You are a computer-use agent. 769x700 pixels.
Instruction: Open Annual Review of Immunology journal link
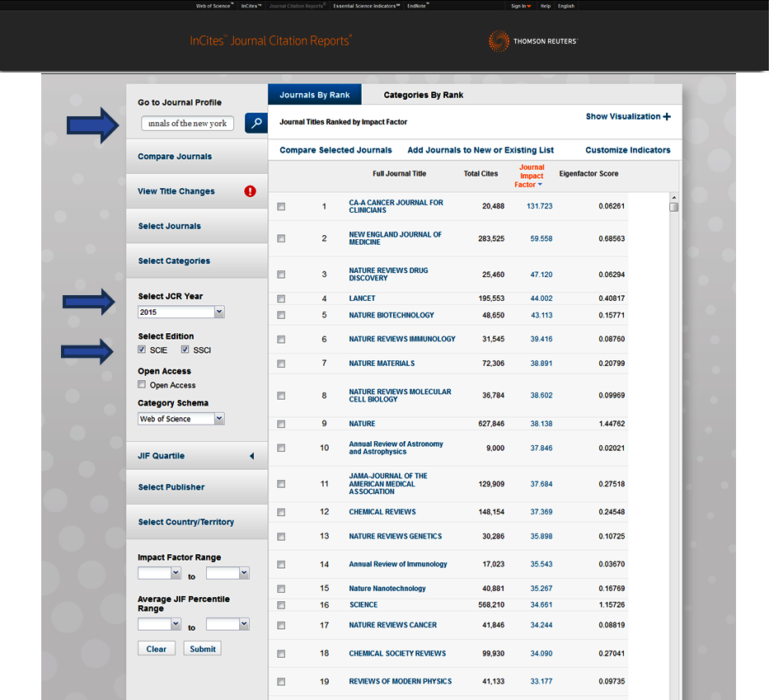(x=398, y=564)
